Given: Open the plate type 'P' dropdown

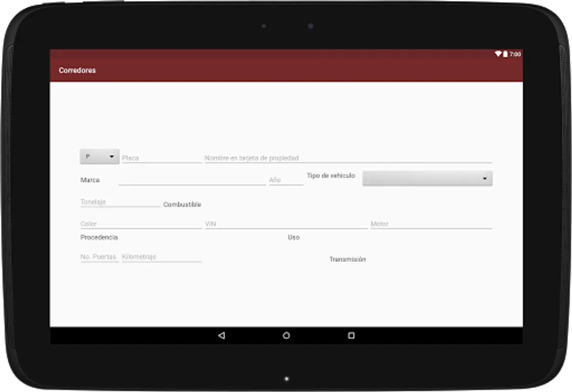Looking at the screenshot, I should pos(100,156).
